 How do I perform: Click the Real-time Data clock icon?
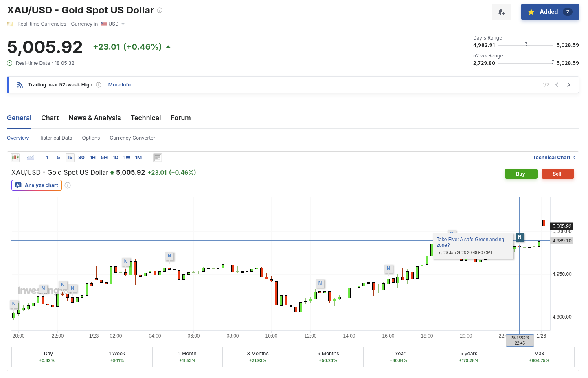tap(10, 63)
